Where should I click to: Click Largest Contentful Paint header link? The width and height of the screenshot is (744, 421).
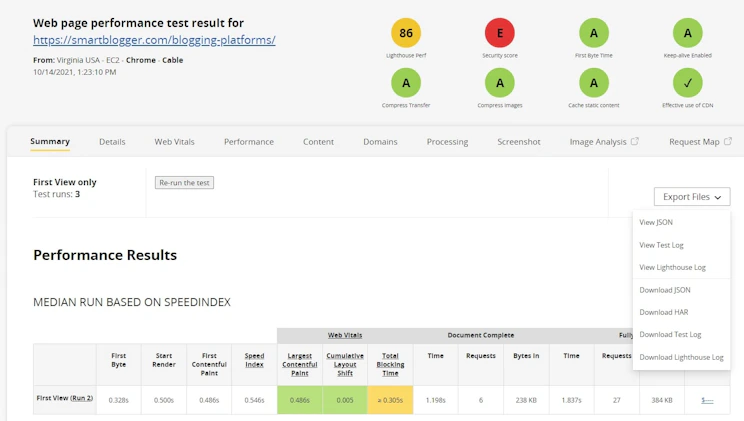point(299,365)
